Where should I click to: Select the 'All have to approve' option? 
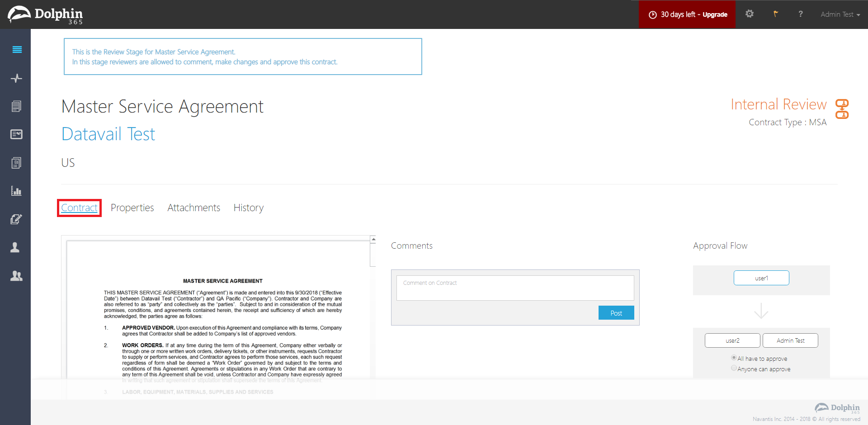(734, 358)
